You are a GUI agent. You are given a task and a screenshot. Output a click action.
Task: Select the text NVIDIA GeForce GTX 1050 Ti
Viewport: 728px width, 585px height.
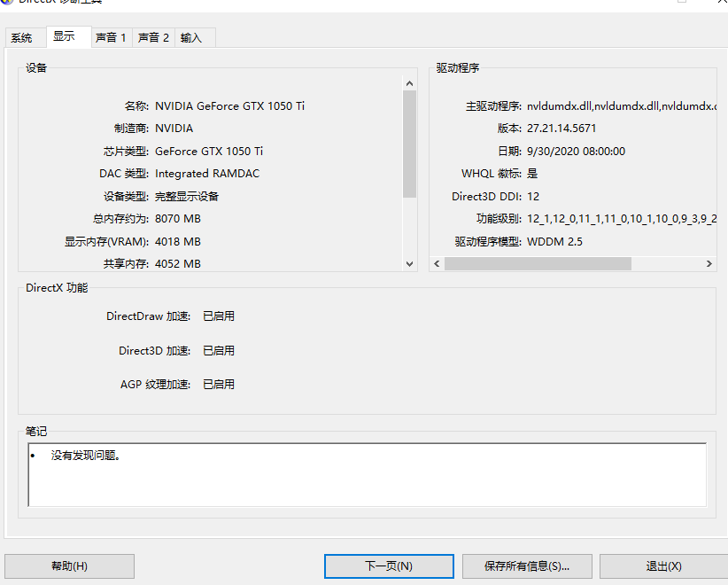tap(229, 106)
